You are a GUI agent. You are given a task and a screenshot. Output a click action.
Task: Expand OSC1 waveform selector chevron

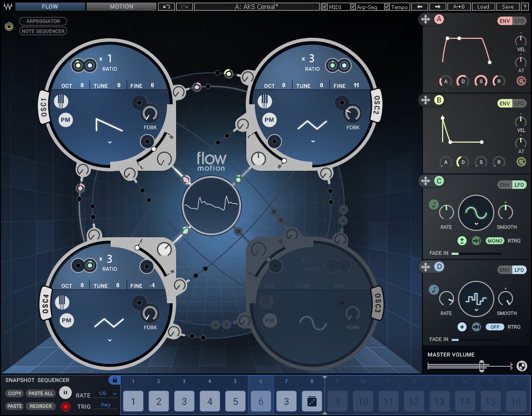(110, 143)
